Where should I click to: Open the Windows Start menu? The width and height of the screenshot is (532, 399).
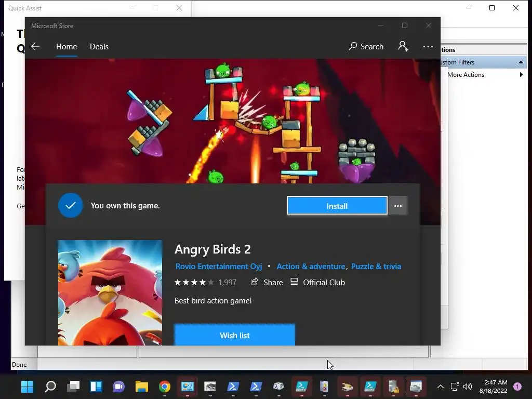[x=28, y=387]
